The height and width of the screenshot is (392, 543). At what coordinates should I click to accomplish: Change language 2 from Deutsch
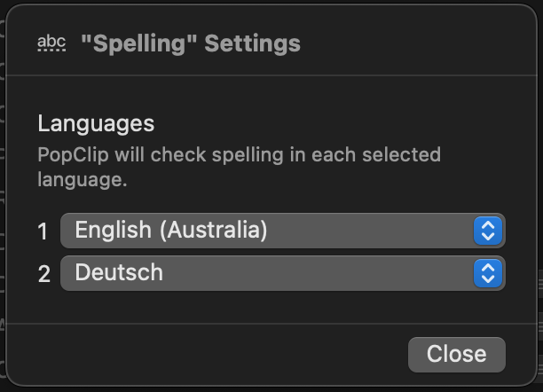pyautogui.click(x=282, y=273)
